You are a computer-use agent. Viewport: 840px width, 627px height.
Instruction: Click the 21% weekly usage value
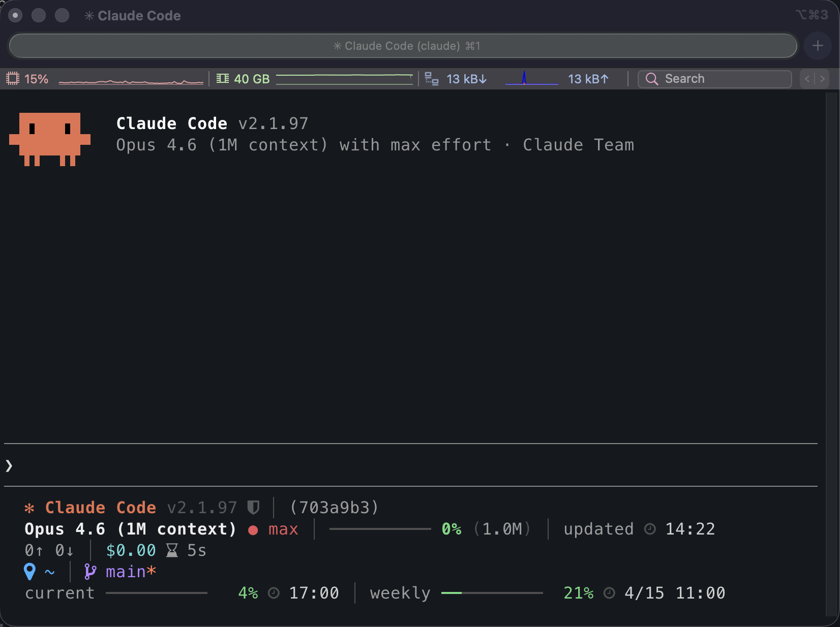tap(579, 593)
